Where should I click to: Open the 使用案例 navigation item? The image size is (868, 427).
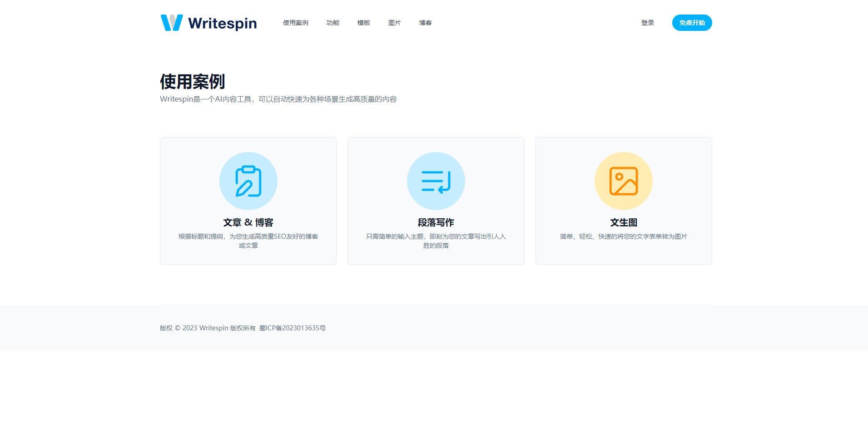295,22
